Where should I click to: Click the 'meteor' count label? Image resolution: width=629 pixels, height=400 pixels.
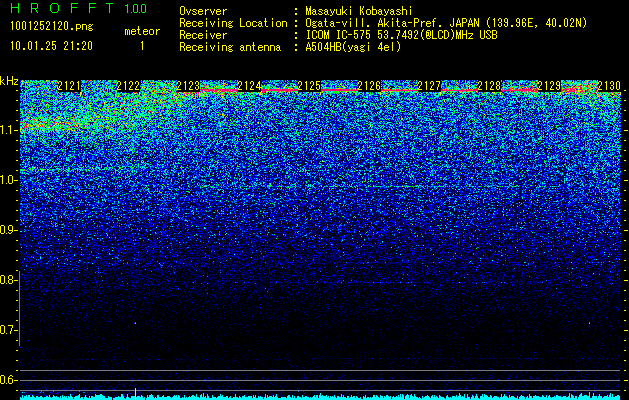coord(142,31)
